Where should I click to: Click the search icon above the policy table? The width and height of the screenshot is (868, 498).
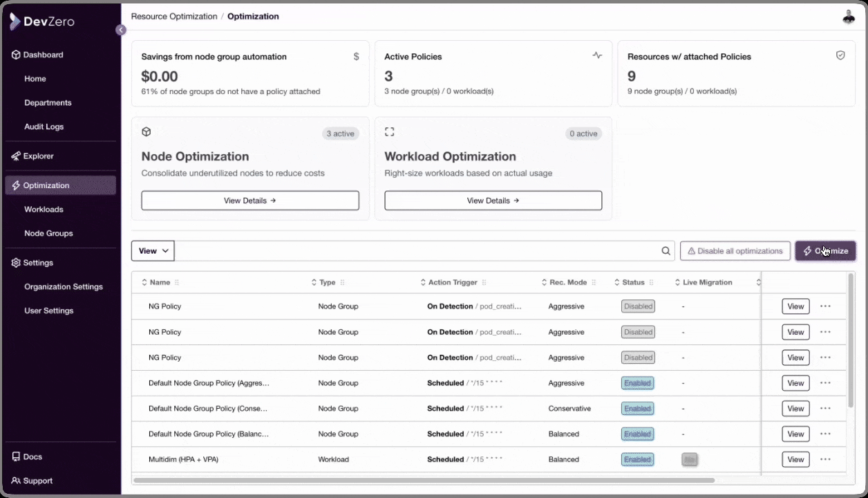click(666, 250)
